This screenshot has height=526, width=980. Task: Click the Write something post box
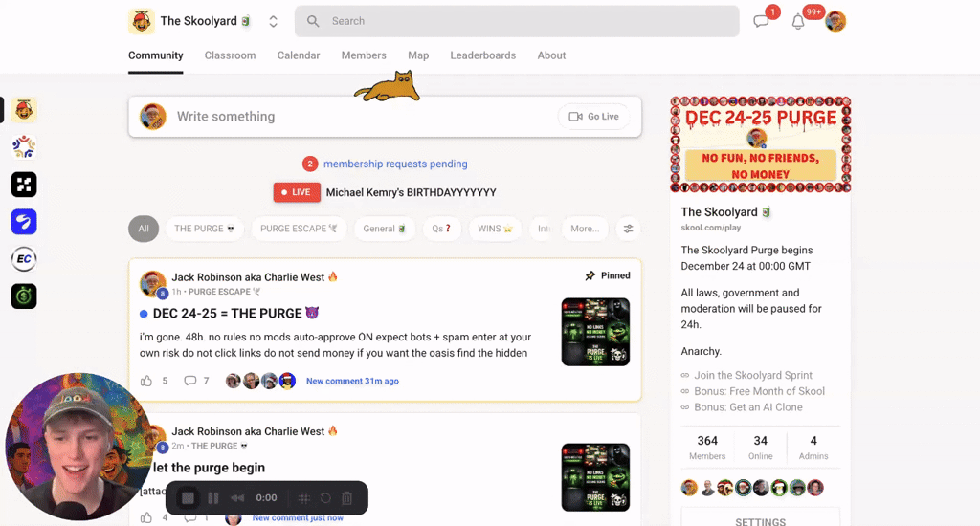385,117
